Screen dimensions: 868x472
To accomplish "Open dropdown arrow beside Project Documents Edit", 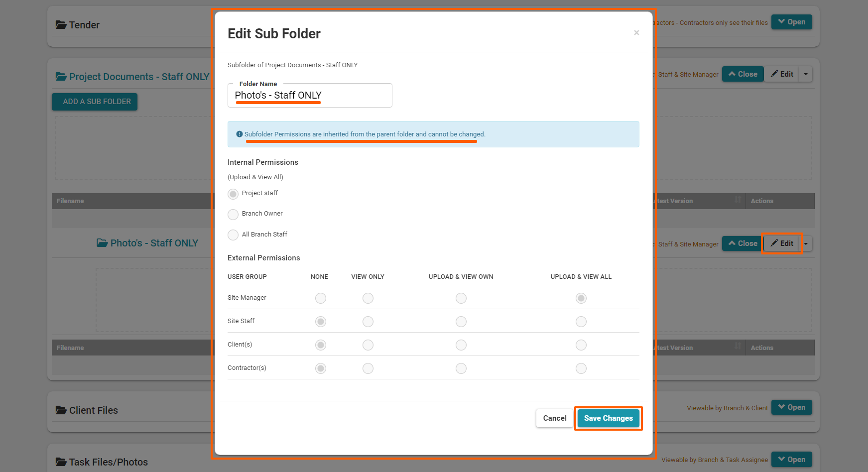I will 806,74.
